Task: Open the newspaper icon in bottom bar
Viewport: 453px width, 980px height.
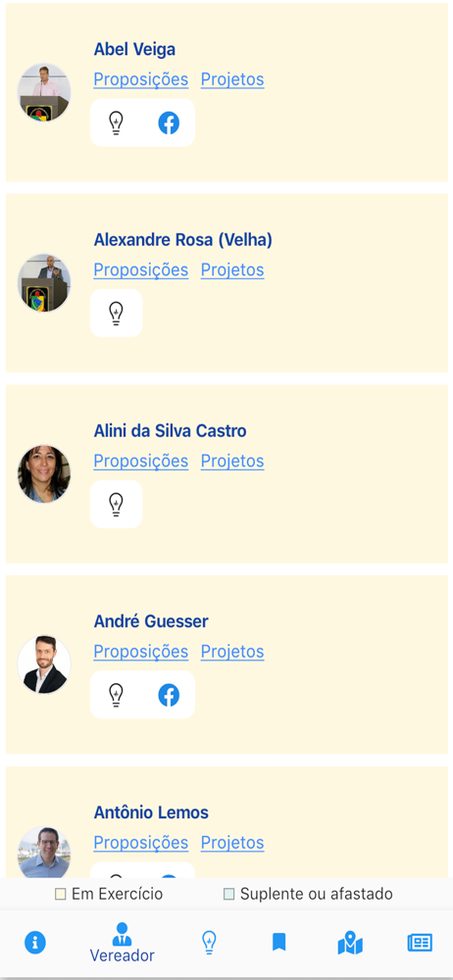Action: pyautogui.click(x=420, y=942)
